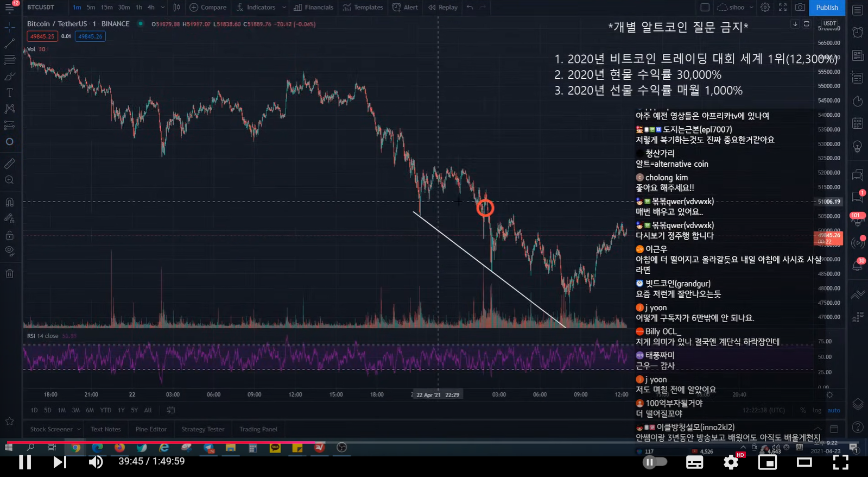
Task: Click the blue Publish button
Action: tap(827, 8)
